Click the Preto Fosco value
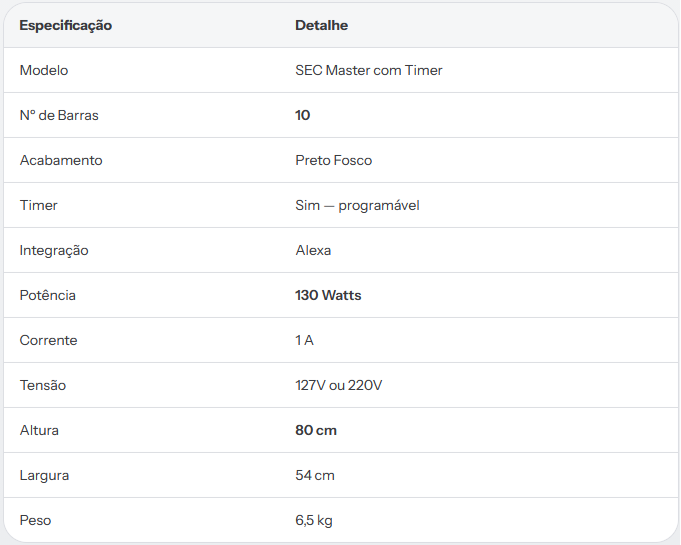The image size is (681, 545). [x=334, y=160]
